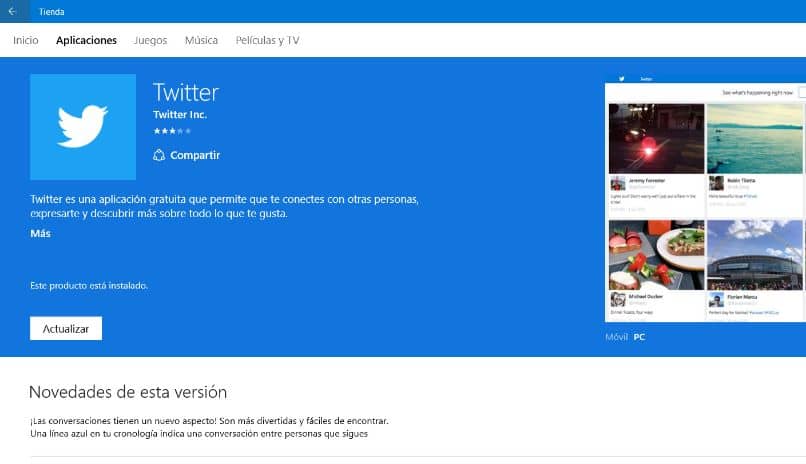This screenshot has width=806, height=464.
Task: Click the three-star rating
Action: point(172,131)
